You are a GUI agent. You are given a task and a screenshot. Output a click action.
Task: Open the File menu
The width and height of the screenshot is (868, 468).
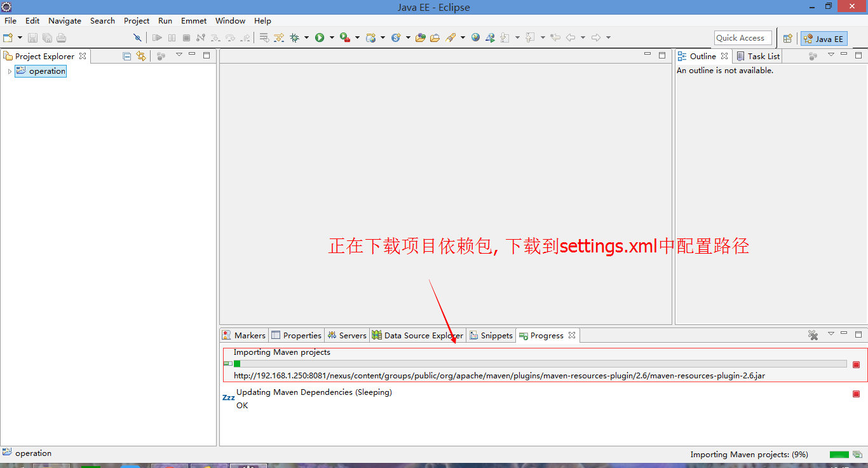point(11,21)
